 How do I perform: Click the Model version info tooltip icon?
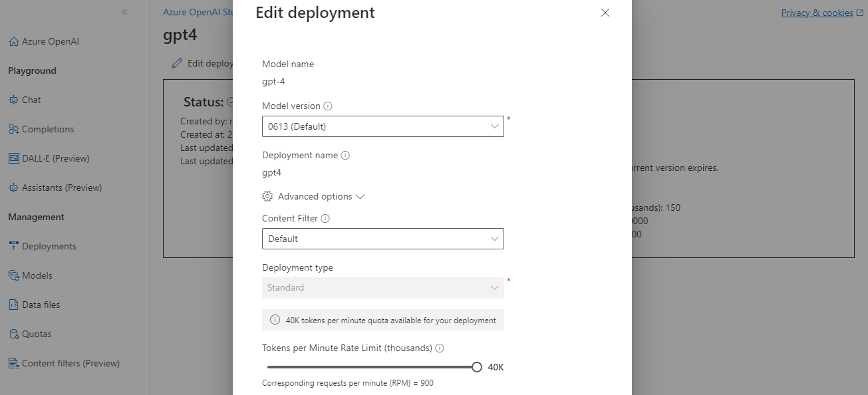(x=328, y=106)
